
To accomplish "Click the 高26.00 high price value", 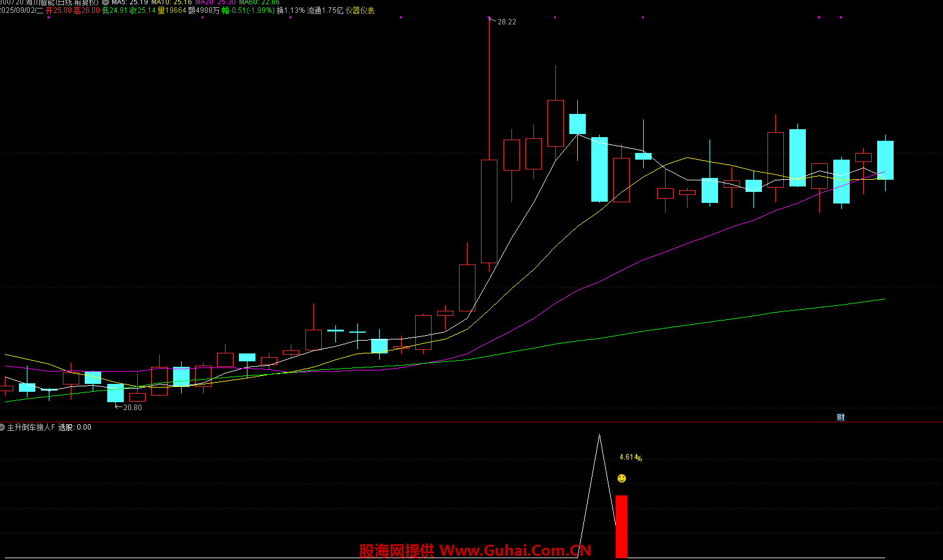I will pyautogui.click(x=87, y=10).
